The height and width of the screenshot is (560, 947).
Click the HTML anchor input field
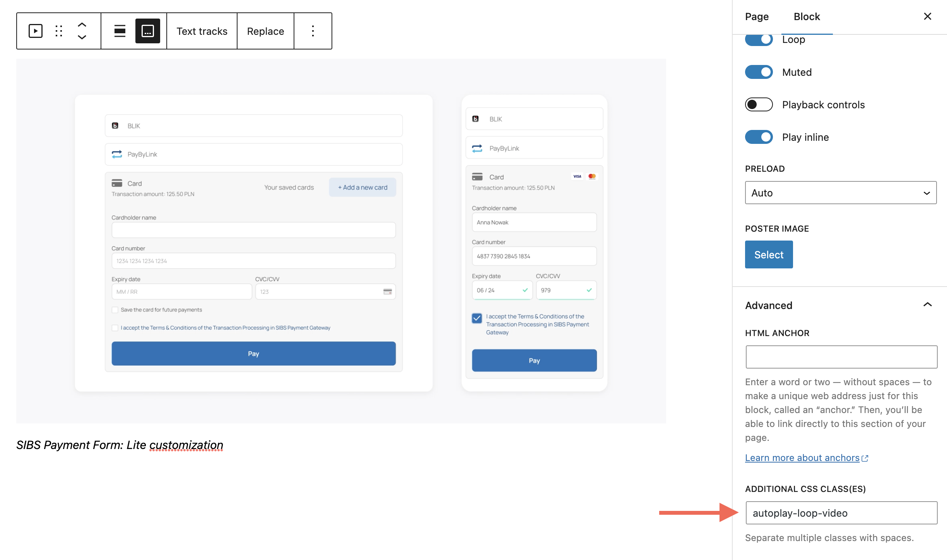pos(842,357)
